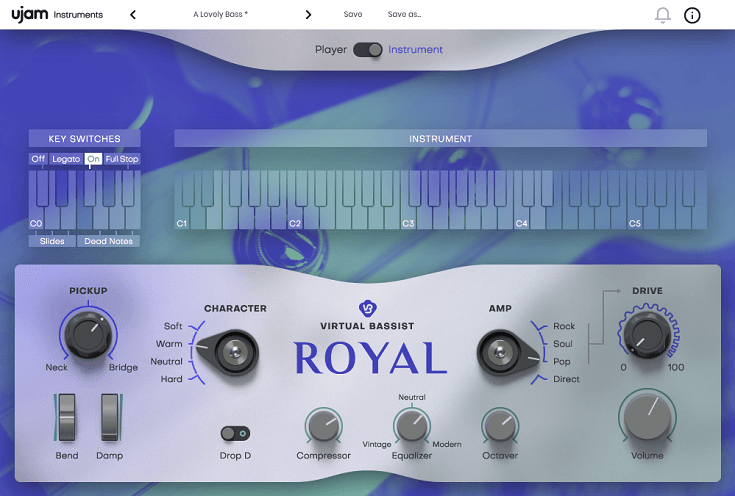Select the Player mode label
This screenshot has width=735, height=496.
[x=331, y=50]
